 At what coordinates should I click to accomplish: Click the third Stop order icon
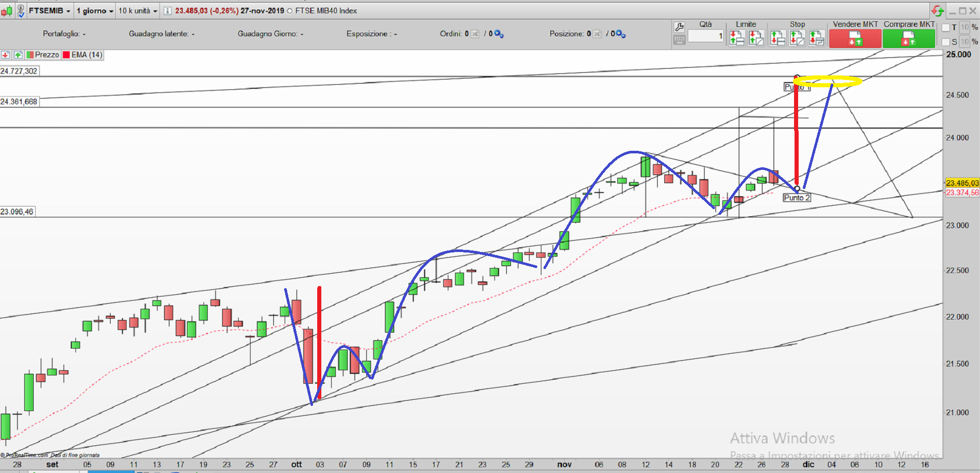coord(816,38)
